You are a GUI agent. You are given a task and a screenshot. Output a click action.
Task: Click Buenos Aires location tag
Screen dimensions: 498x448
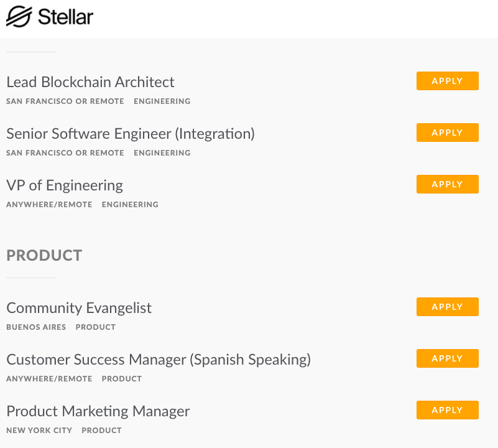coord(36,327)
